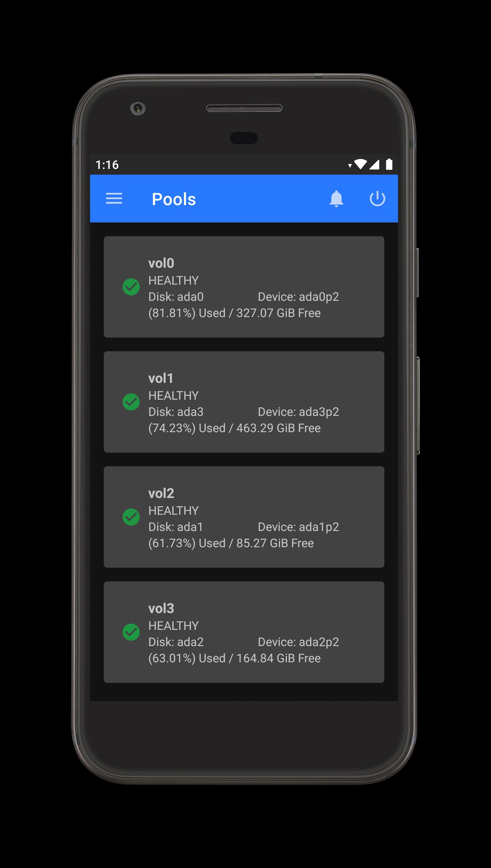This screenshot has width=491, height=868.
Task: Open the vol0 pool card
Action: point(244,287)
